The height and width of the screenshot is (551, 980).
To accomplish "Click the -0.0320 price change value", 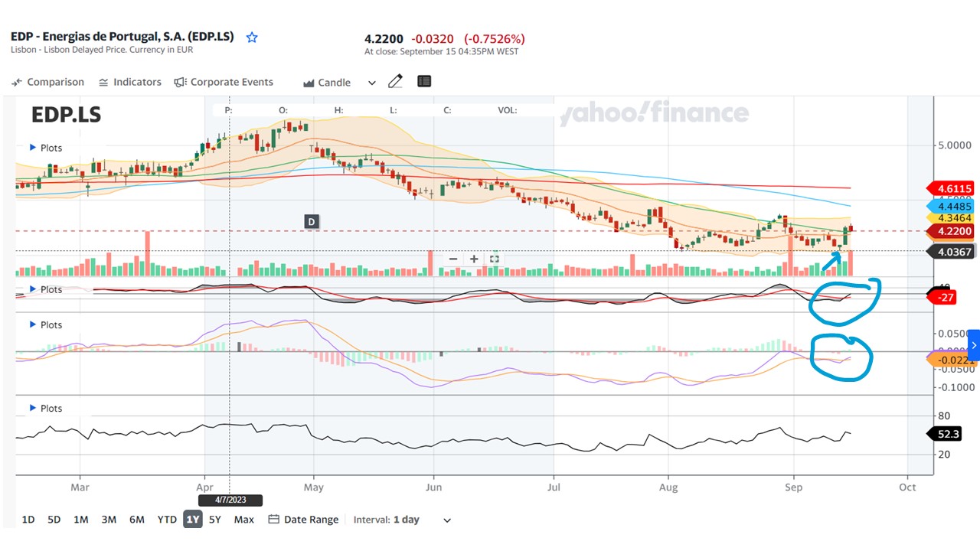I will [433, 38].
